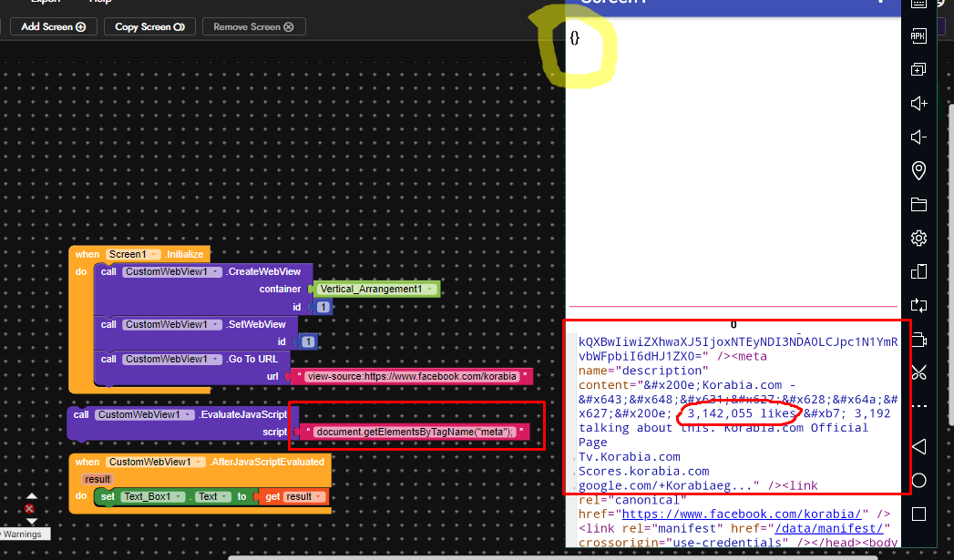Screen dimensions: 954x560
Task: Click the Copy Screen button
Action: point(149,26)
